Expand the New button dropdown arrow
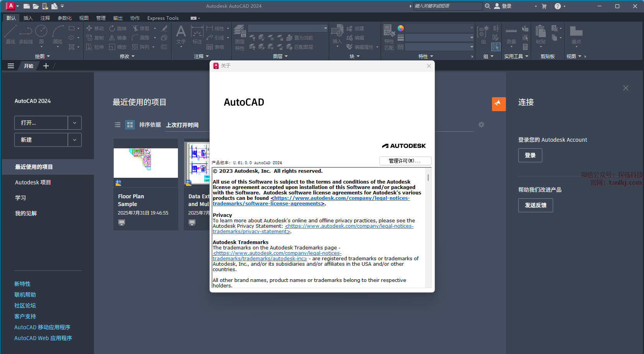 pos(75,140)
